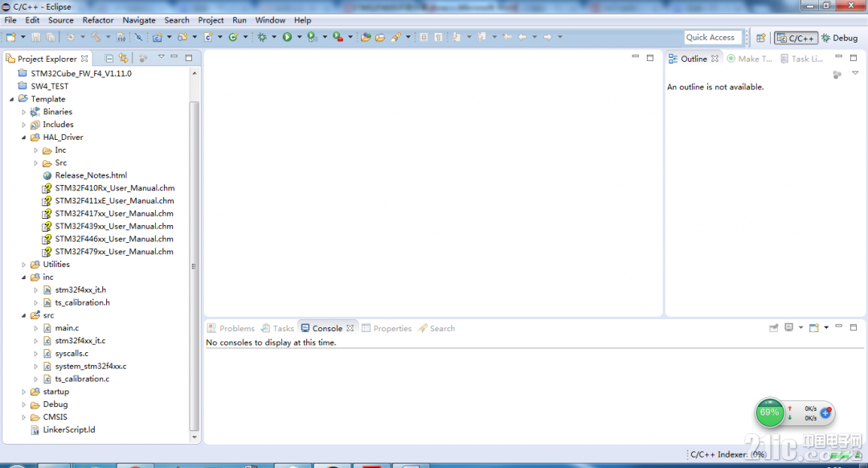Click the Run with coverage/profile icon
The height and width of the screenshot is (468, 868).
point(312,37)
